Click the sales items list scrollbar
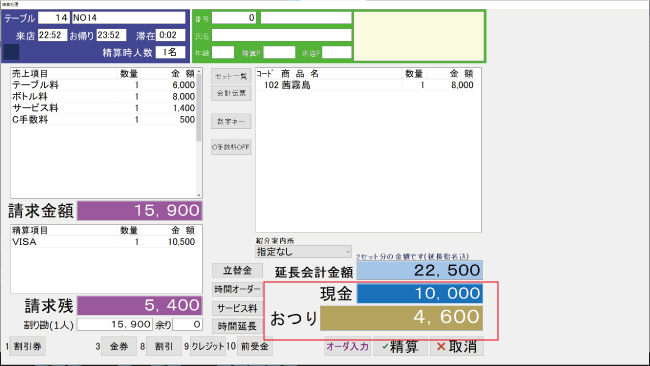This screenshot has height=366, width=650. [x=199, y=133]
